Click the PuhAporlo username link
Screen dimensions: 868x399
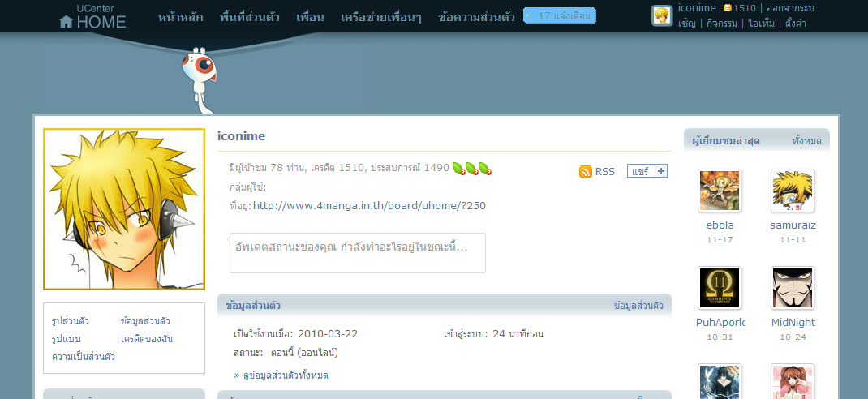tap(720, 323)
